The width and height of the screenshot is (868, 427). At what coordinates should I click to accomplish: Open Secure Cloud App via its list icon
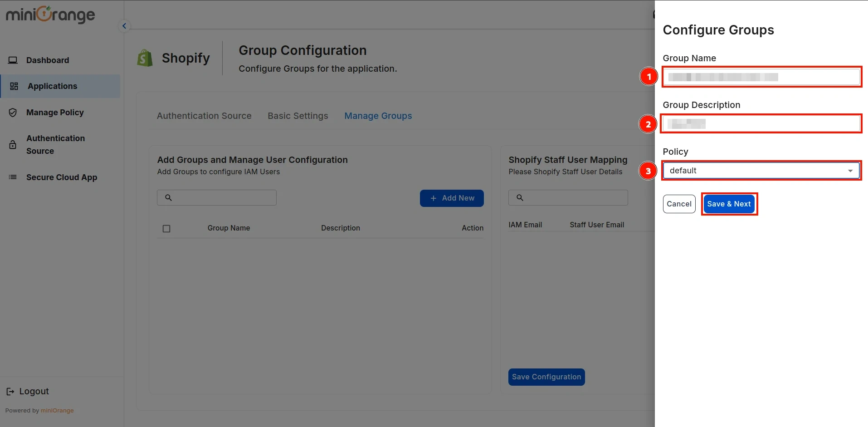point(13,177)
